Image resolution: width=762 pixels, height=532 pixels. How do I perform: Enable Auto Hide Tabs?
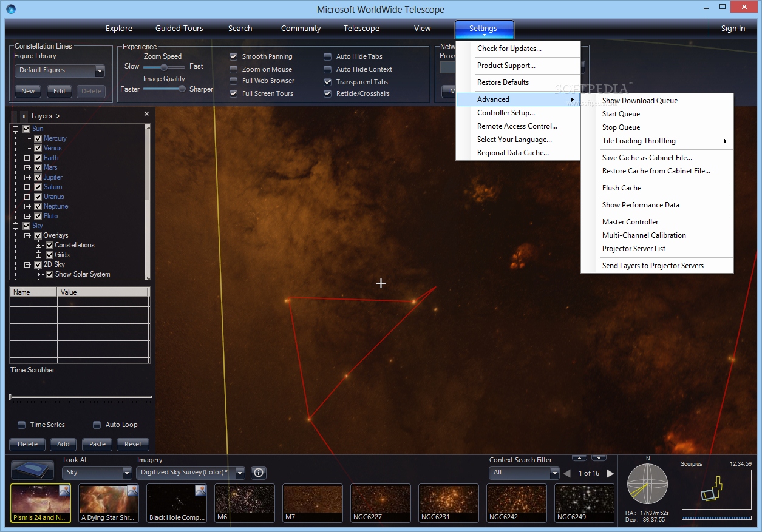328,56
